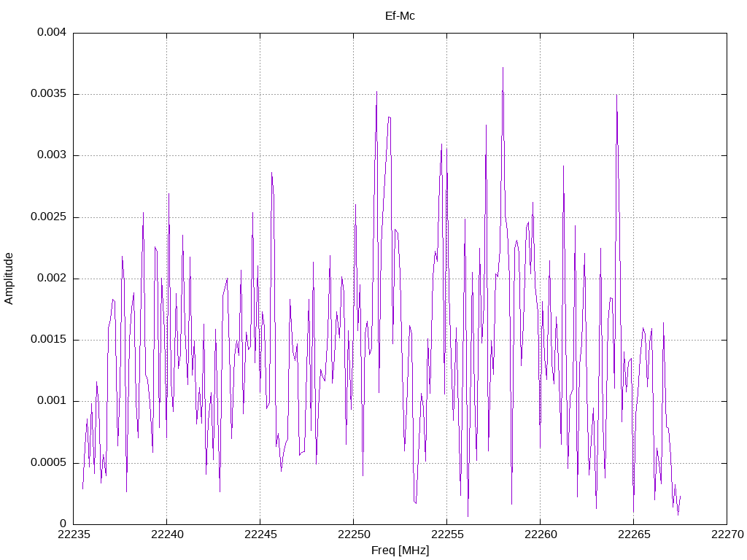The height and width of the screenshot is (560, 747).
Task: Click the "Freq [MHz]" x-axis label
Action: 400,551
